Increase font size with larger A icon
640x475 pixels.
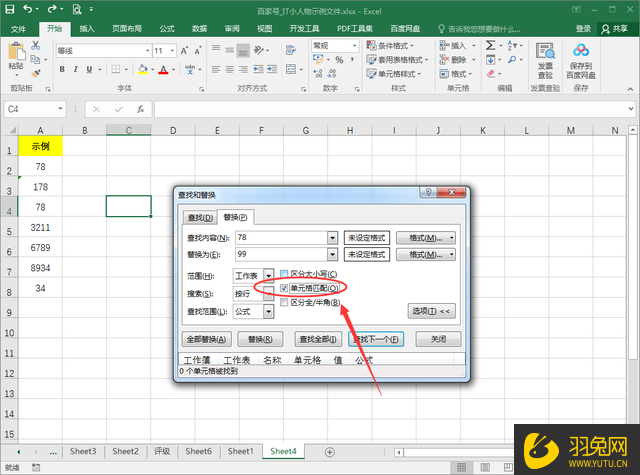pyautogui.click(x=184, y=51)
